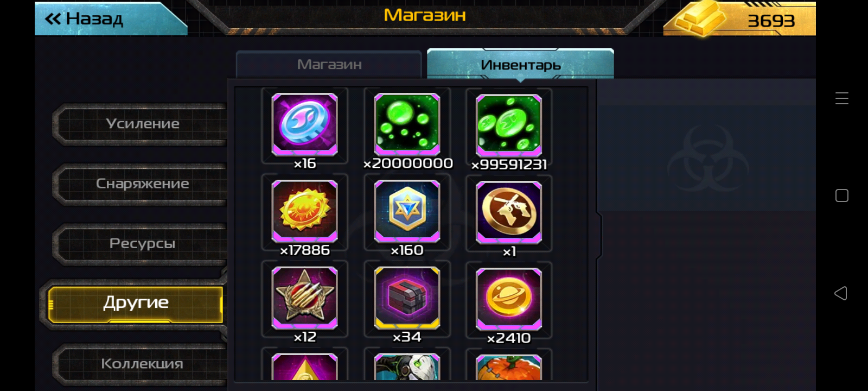Select the orange sun medal x17886
Image resolution: width=868 pixels, height=391 pixels.
(304, 211)
